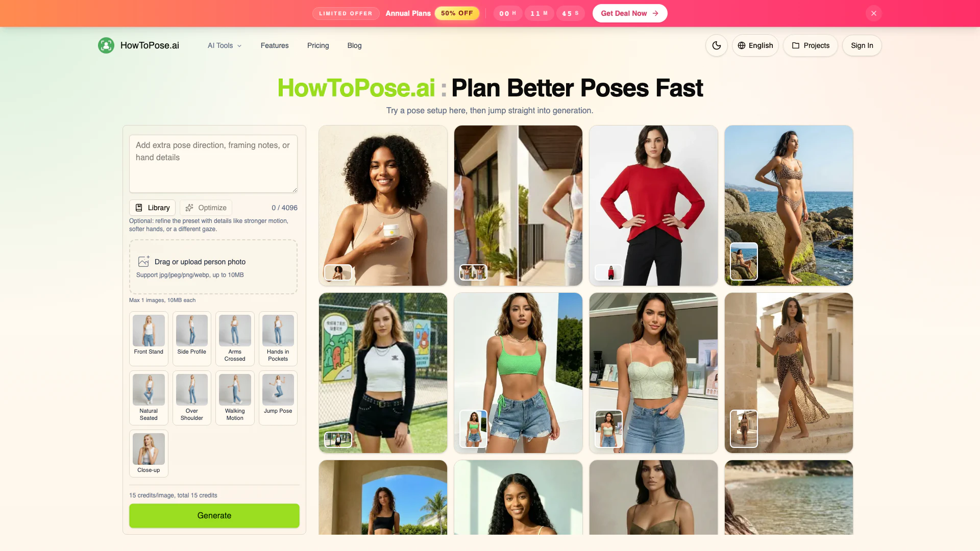Click the HowToPose.ai logo icon
This screenshot has width=980, height=551.
(x=106, y=45)
